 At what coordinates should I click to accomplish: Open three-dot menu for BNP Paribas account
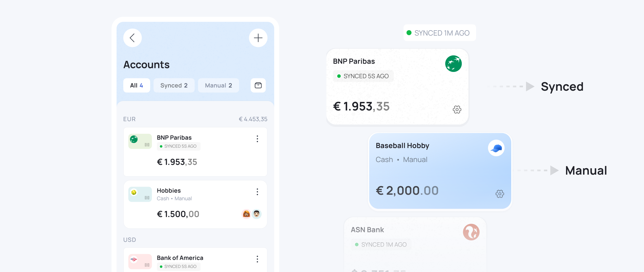(257, 139)
